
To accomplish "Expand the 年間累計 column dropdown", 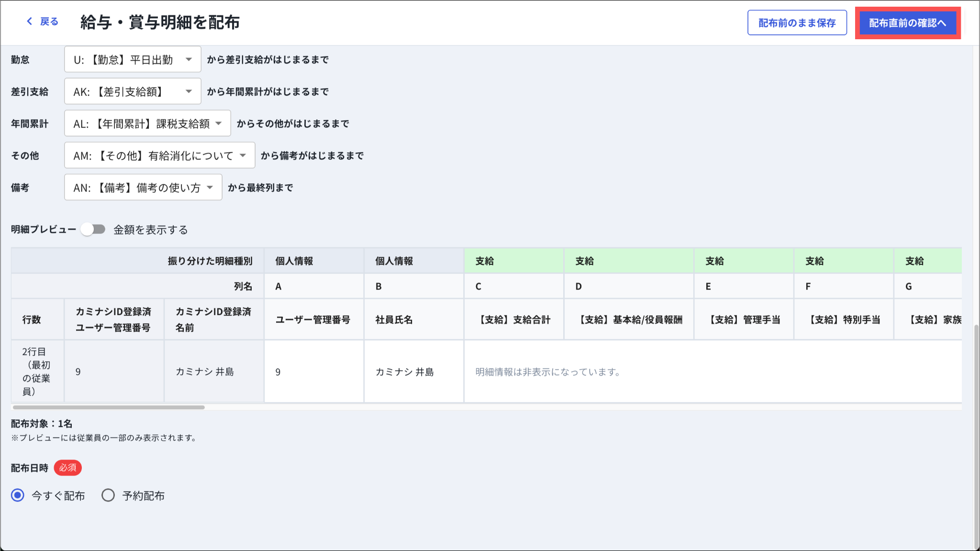I will click(147, 124).
